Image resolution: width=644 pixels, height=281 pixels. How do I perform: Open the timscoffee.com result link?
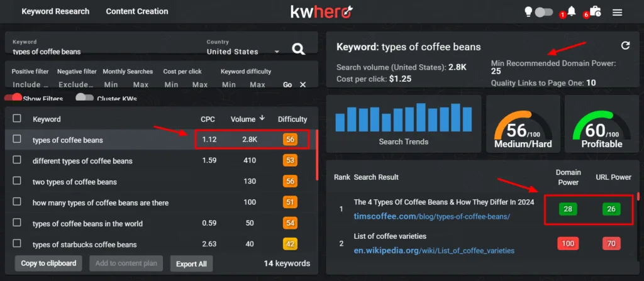(432, 216)
